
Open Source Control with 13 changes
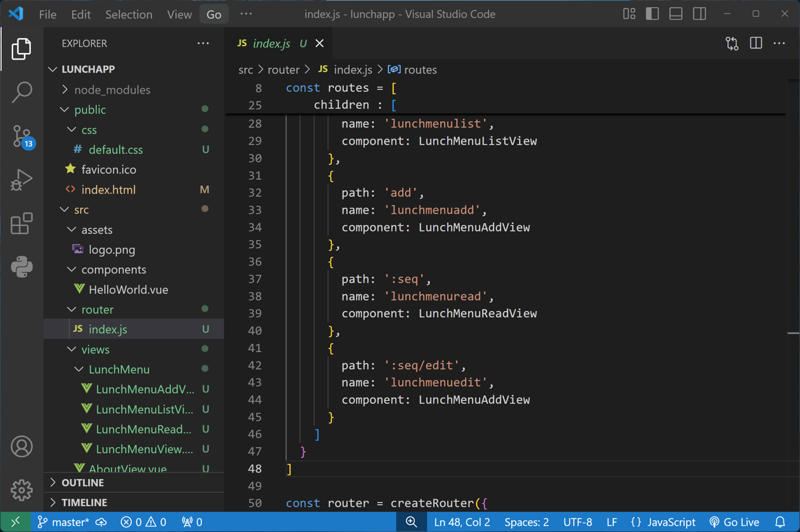pyautogui.click(x=22, y=136)
